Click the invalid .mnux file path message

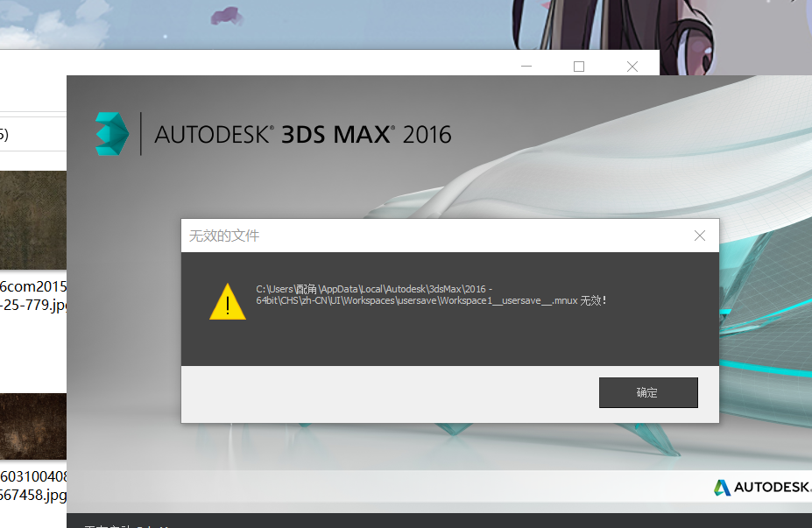(x=431, y=294)
